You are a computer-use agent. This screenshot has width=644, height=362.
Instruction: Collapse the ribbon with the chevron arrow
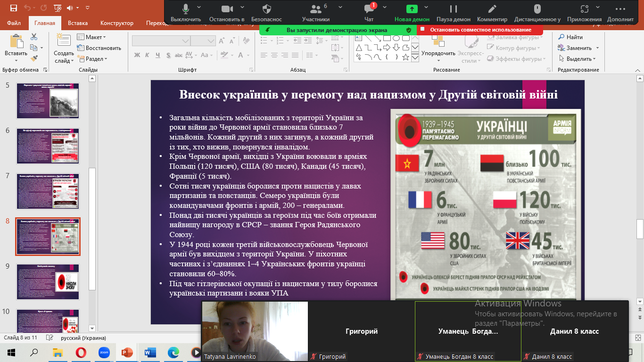click(x=637, y=70)
